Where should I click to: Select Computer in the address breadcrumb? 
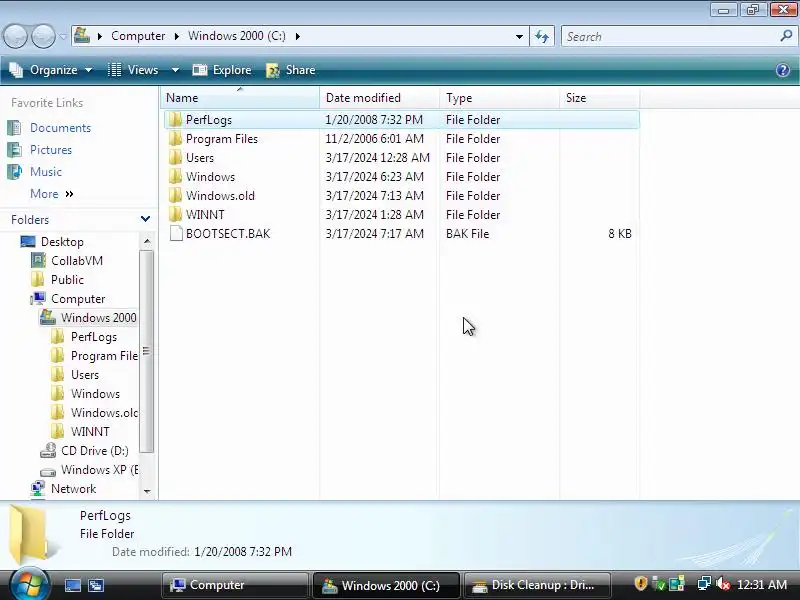138,36
